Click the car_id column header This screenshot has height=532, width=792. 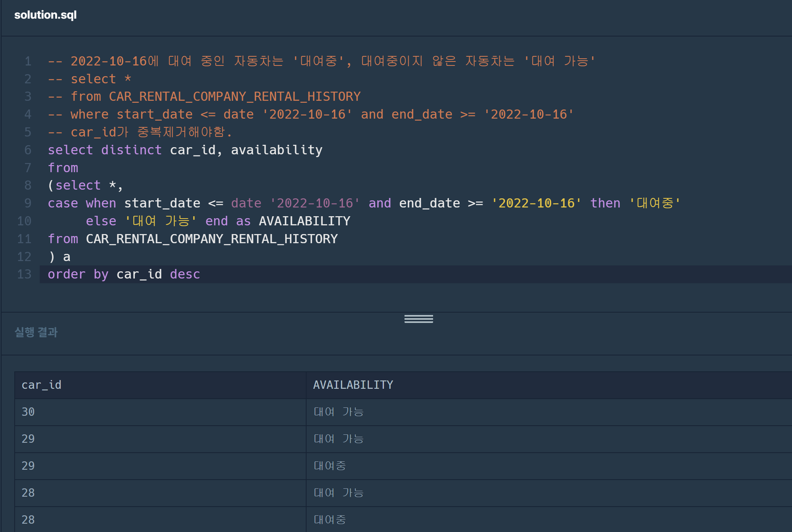pyautogui.click(x=41, y=385)
